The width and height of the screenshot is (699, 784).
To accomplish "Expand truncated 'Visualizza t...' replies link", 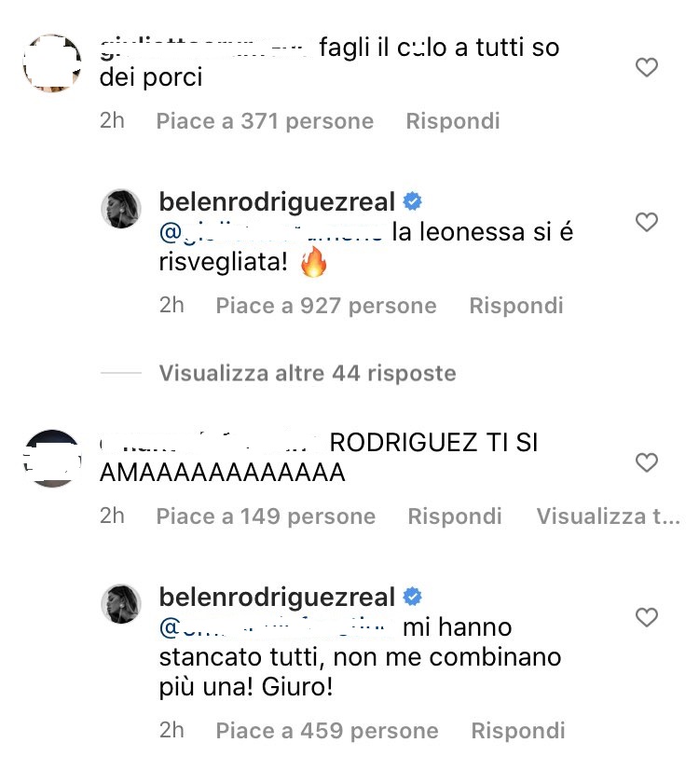I will (608, 516).
